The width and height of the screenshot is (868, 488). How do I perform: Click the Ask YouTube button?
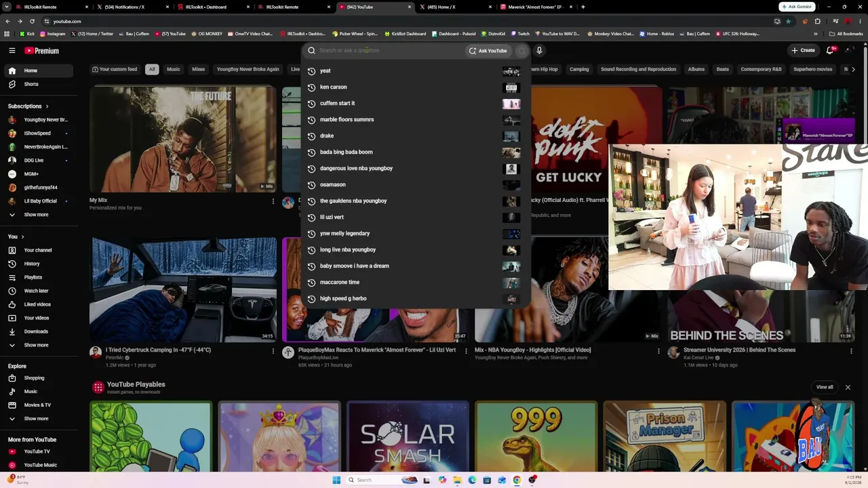coord(488,51)
